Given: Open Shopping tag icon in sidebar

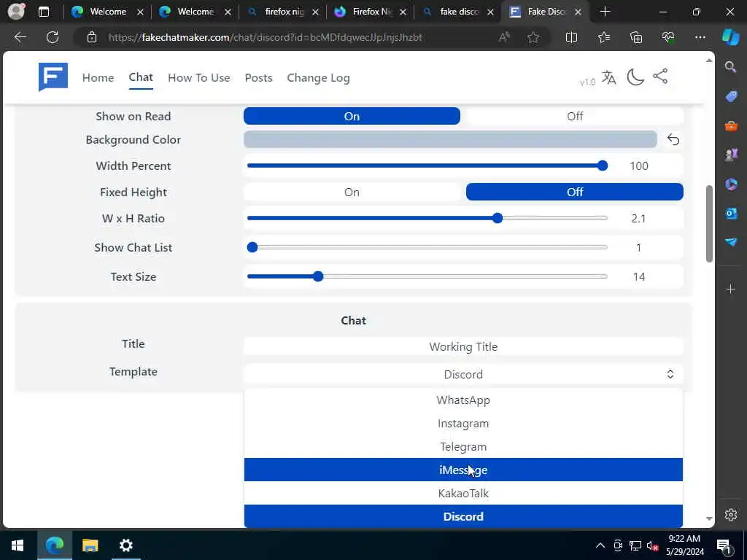Looking at the screenshot, I should (x=731, y=96).
